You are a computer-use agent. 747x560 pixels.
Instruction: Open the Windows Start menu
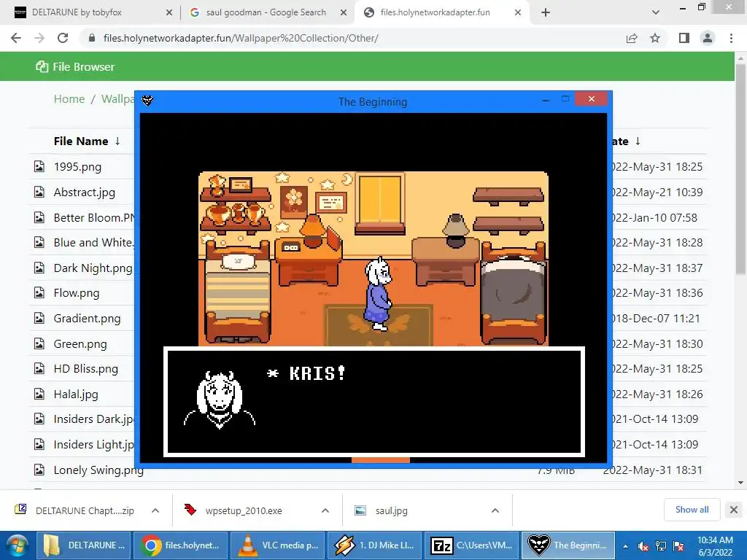point(16,545)
